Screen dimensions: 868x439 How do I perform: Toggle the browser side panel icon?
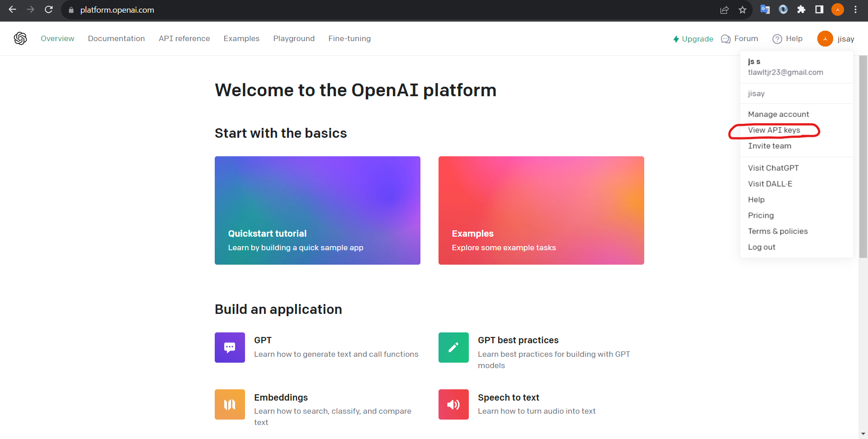(819, 9)
